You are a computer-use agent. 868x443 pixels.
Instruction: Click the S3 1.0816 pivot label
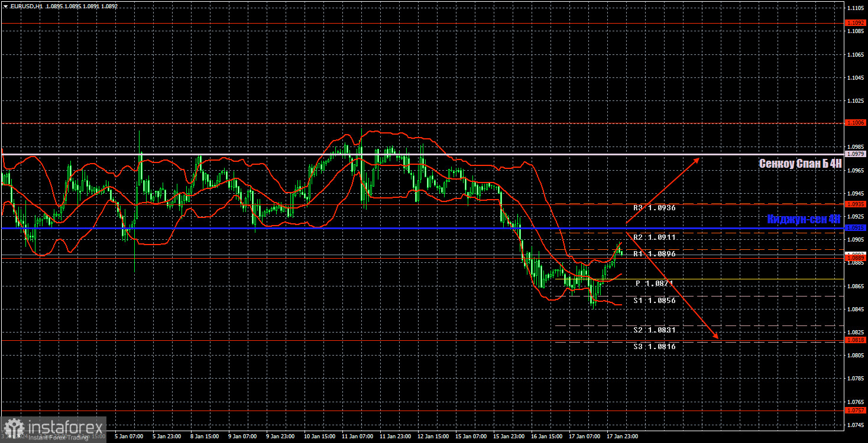(x=655, y=347)
